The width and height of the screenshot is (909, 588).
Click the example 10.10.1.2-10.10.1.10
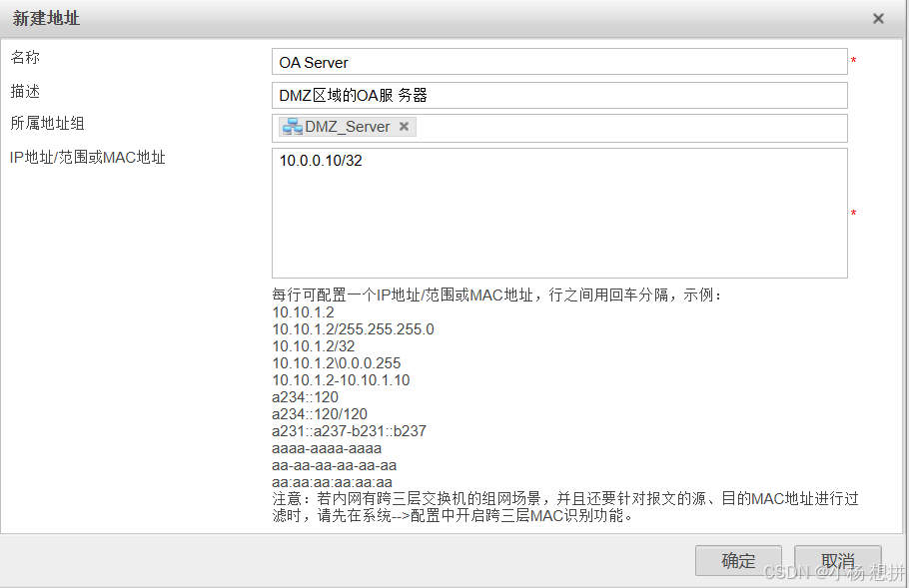341,380
